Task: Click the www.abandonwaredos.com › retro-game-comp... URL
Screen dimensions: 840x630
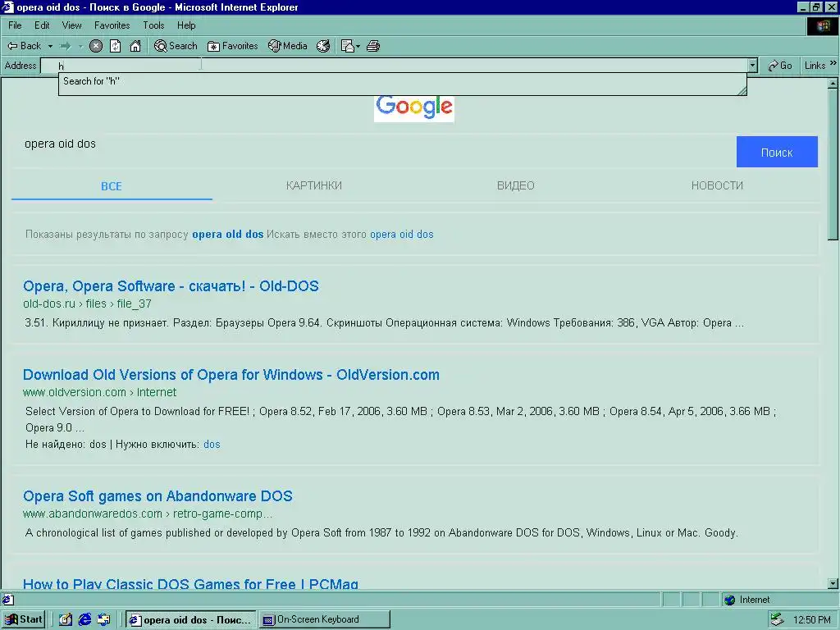Action: click(148, 514)
